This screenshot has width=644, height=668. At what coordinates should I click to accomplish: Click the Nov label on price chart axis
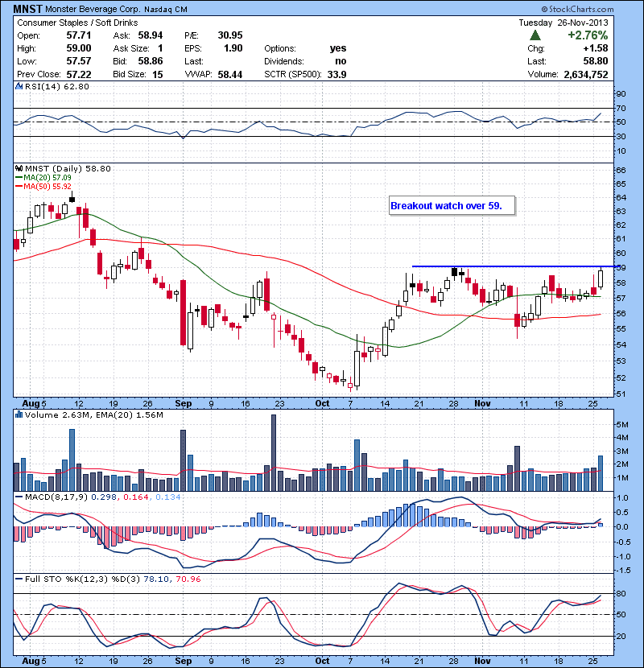click(x=482, y=403)
